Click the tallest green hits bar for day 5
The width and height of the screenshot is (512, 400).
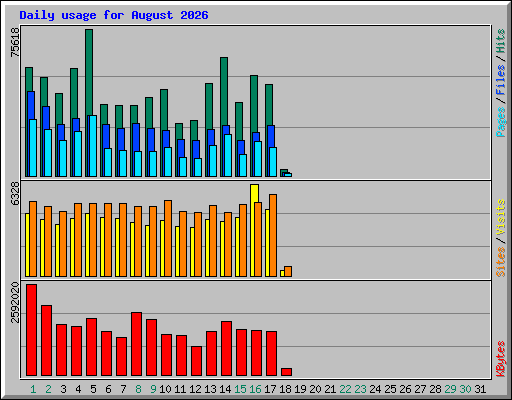[89, 72]
